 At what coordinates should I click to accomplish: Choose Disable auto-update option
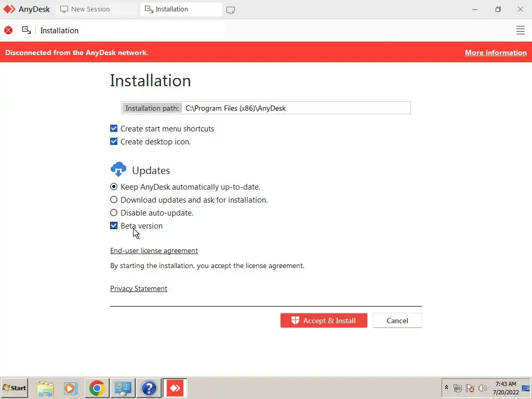pos(114,212)
